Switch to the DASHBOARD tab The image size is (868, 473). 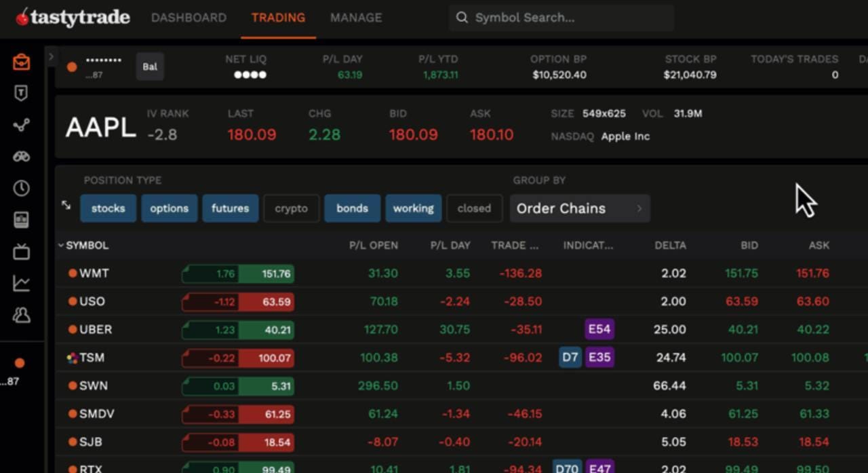[x=189, y=18]
